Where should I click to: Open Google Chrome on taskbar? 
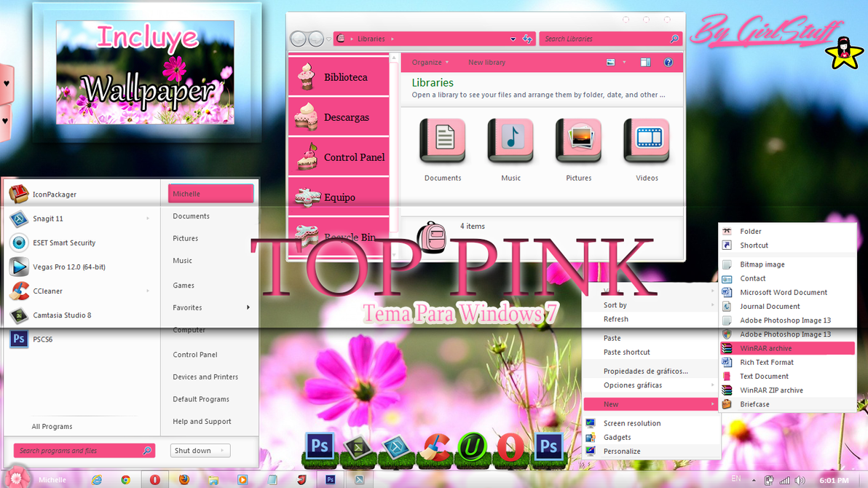(x=126, y=480)
